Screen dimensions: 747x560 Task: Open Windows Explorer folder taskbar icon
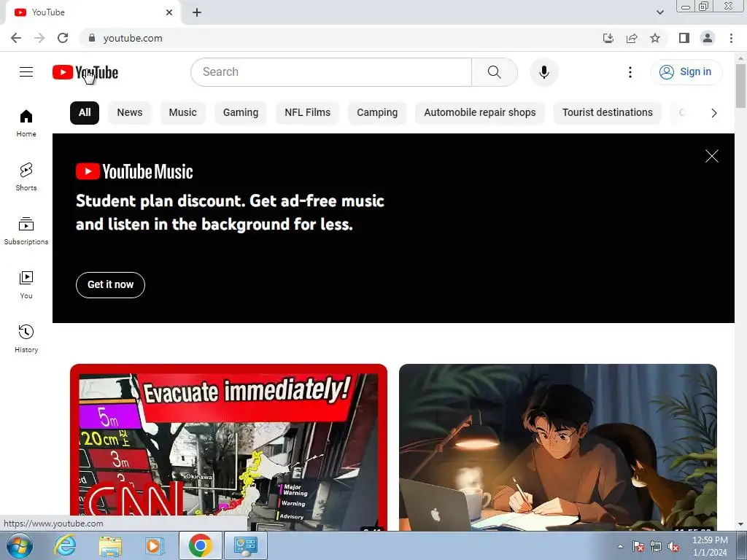click(110, 545)
